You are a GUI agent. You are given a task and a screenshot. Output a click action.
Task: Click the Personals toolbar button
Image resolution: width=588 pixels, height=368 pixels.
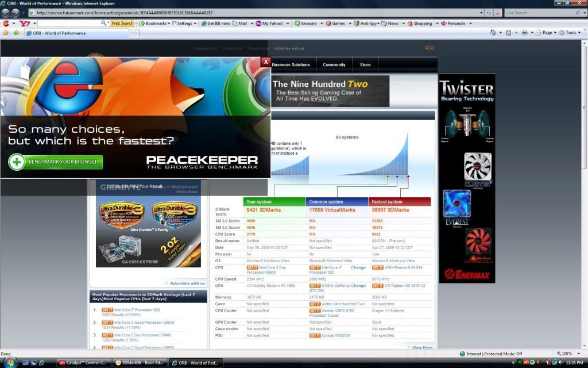453,23
